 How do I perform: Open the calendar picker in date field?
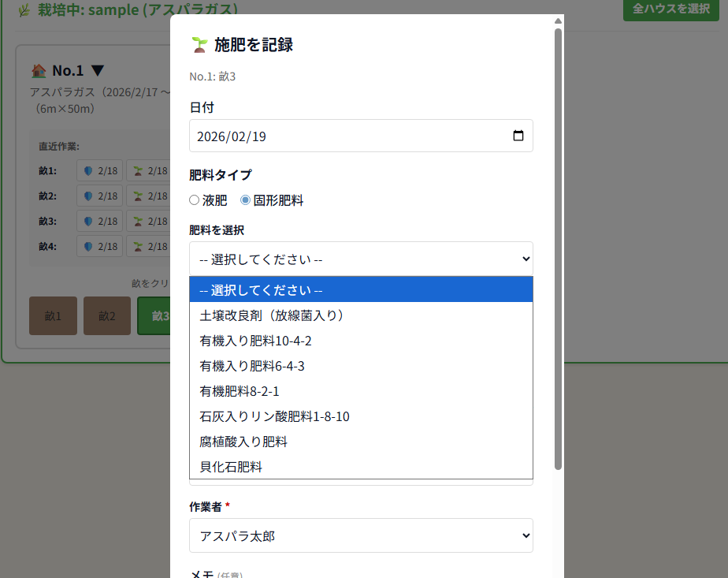(x=518, y=136)
